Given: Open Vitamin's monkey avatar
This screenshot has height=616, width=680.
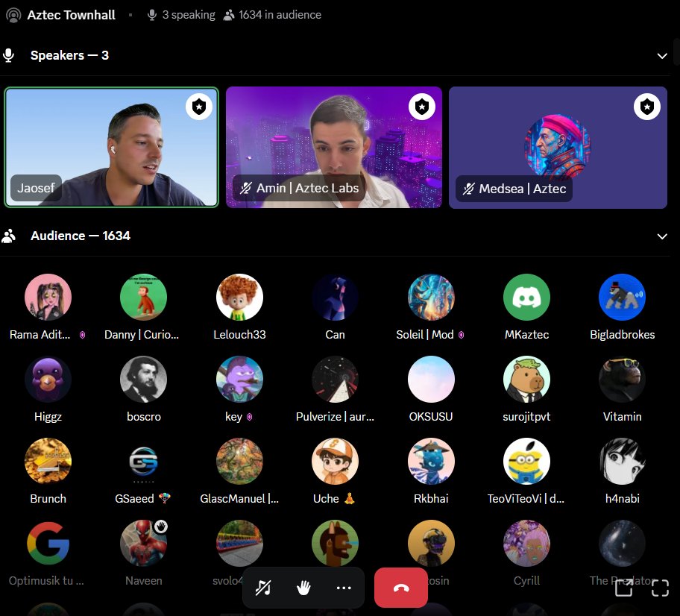Looking at the screenshot, I should 623,379.
